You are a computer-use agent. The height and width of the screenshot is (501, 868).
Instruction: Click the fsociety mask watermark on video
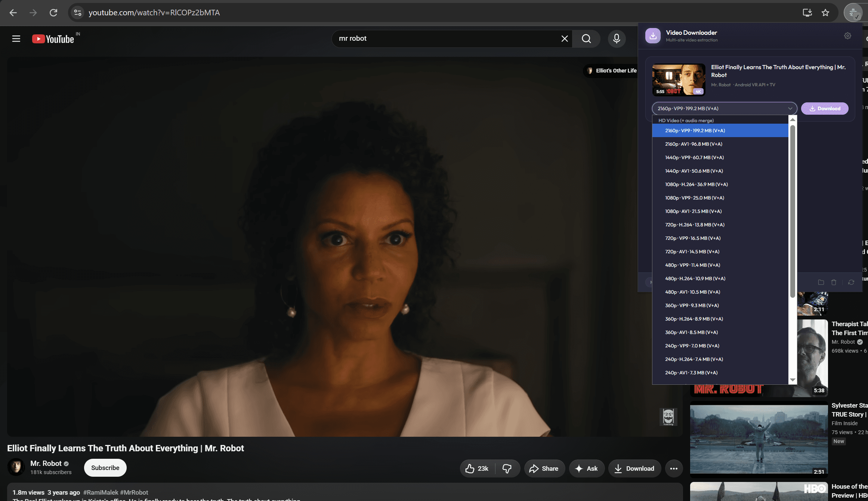[668, 417]
